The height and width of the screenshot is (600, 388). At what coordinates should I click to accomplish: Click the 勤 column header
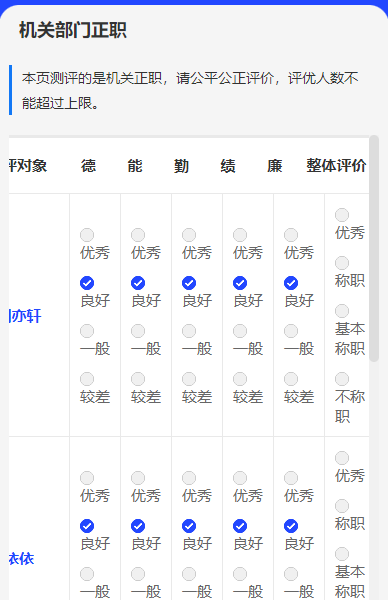(x=181, y=166)
